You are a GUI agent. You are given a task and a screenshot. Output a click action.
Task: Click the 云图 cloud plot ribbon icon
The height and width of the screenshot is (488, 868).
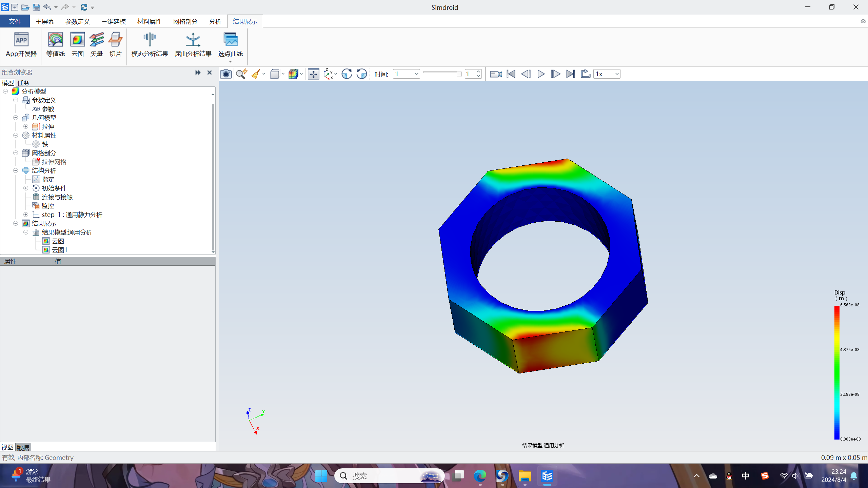(x=77, y=44)
